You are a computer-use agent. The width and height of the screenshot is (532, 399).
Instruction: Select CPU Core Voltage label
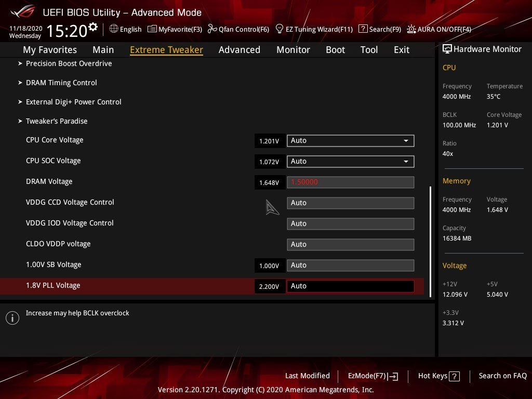(x=55, y=140)
